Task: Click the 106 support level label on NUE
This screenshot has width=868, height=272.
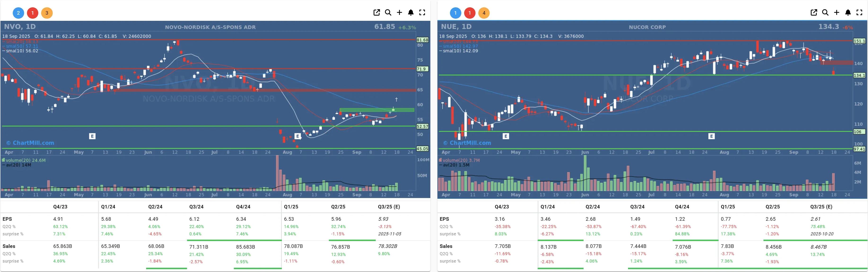Action: click(x=859, y=132)
